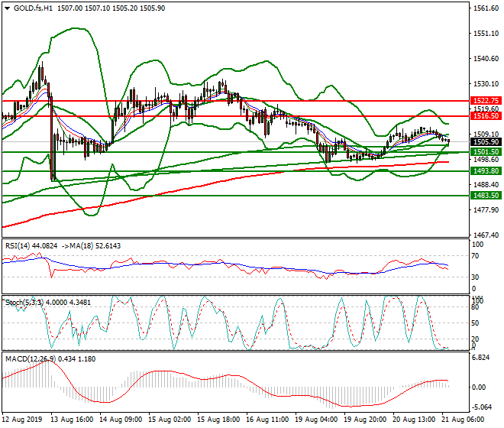Click the 1488.40 price scale value

(x=486, y=185)
